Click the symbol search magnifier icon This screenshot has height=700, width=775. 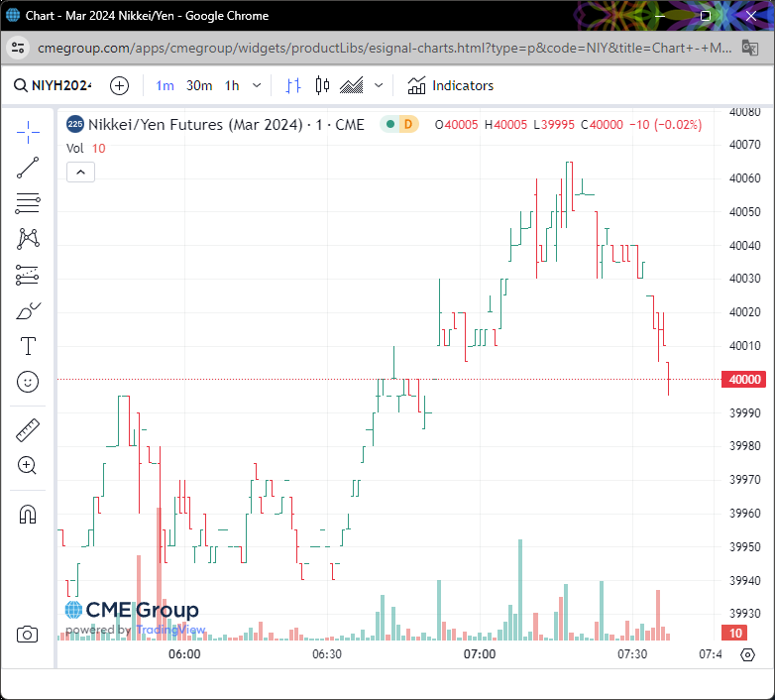(x=20, y=85)
